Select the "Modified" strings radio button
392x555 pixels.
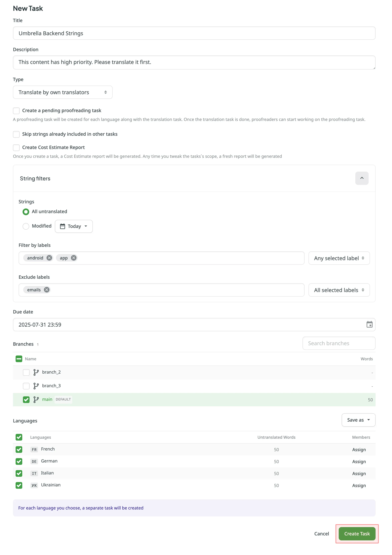pyautogui.click(x=26, y=226)
